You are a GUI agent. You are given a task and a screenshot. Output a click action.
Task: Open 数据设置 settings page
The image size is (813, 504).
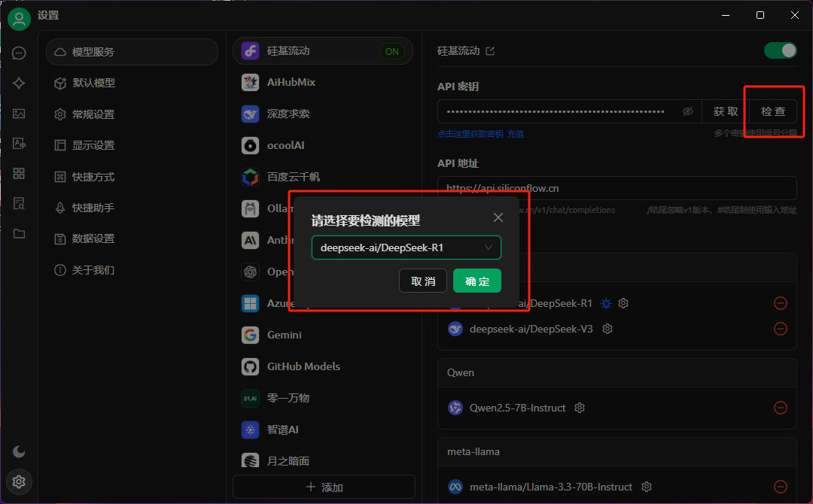pos(132,238)
